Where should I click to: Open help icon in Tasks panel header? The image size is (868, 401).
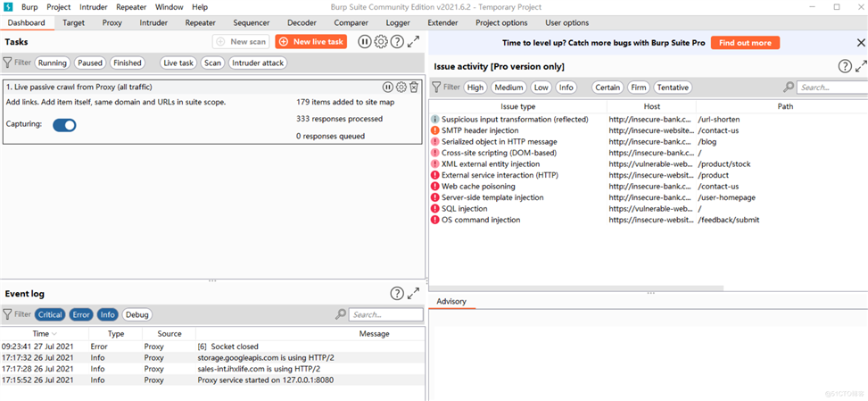click(397, 42)
